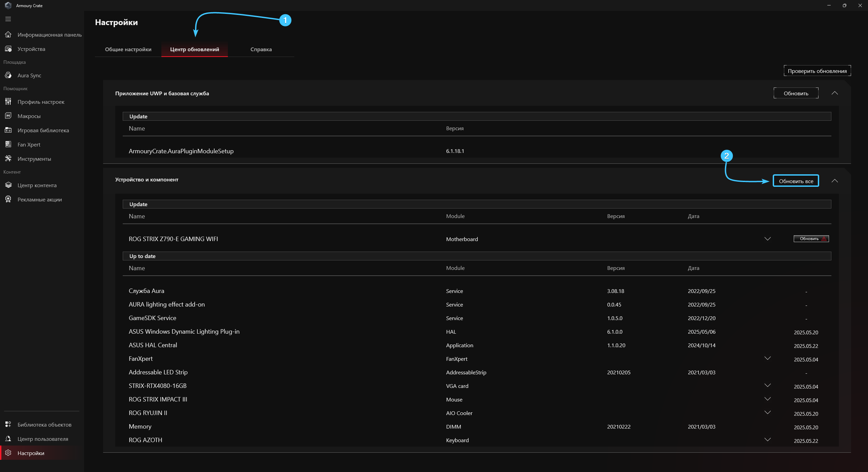868x472 pixels.
Task: Click Update header in Устройство и компонент
Action: pos(477,204)
